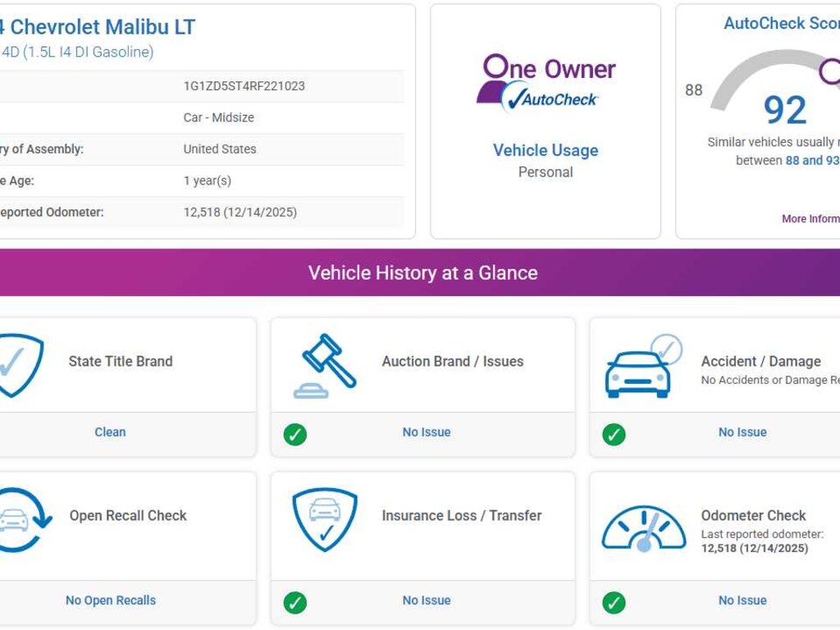Screen dimensions: 840x630
Task: Click the Vehicle Usage heading
Action: tap(546, 150)
